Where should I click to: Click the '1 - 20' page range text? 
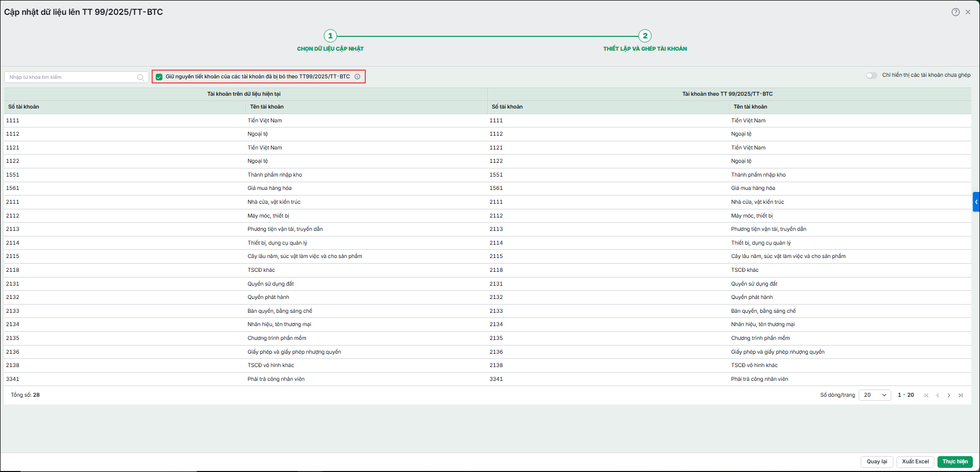pyautogui.click(x=906, y=395)
